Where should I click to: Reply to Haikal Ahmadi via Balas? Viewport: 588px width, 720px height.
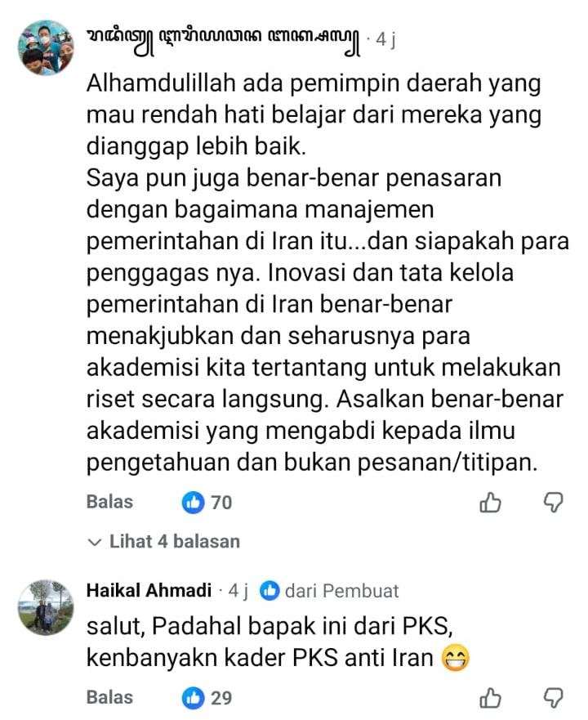109,698
